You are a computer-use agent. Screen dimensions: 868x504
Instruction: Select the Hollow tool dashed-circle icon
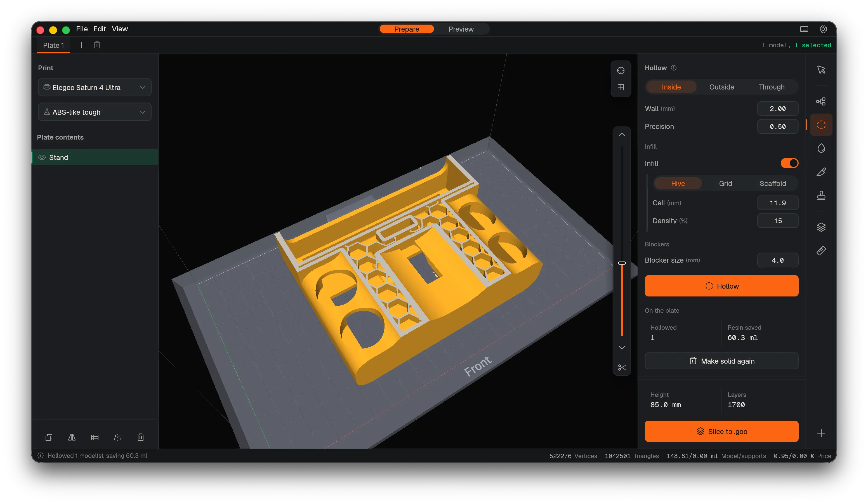pos(821,125)
